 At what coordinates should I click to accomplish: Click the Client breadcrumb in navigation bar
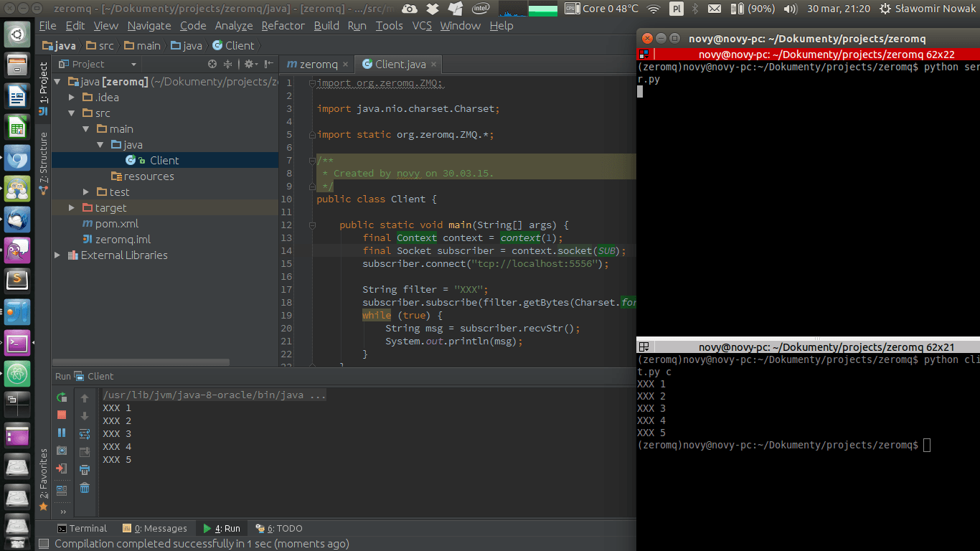[232, 45]
